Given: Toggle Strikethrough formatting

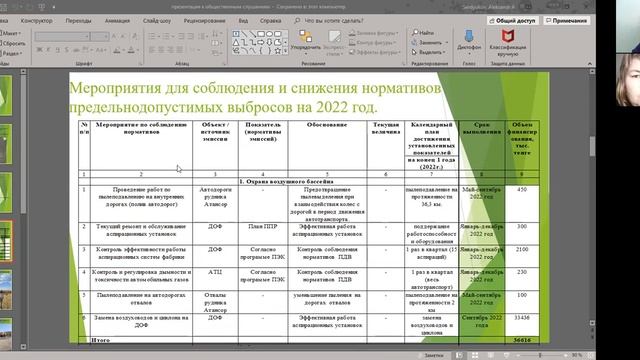Looking at the screenshot, I should [x=76, y=50].
